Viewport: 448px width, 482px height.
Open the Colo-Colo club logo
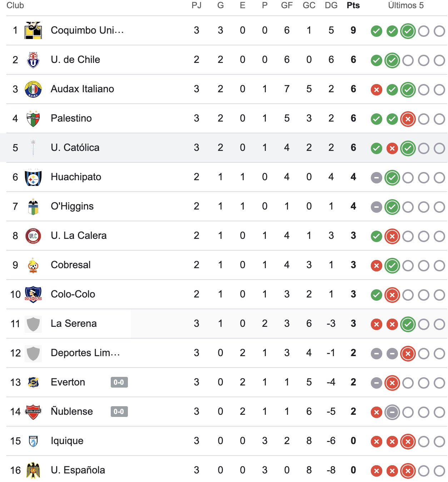[33, 294]
